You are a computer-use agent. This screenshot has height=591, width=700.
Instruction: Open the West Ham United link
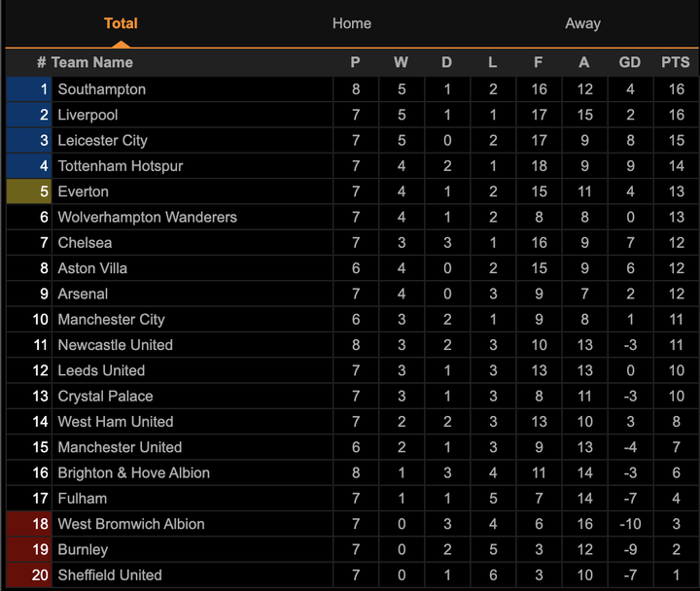tap(116, 422)
